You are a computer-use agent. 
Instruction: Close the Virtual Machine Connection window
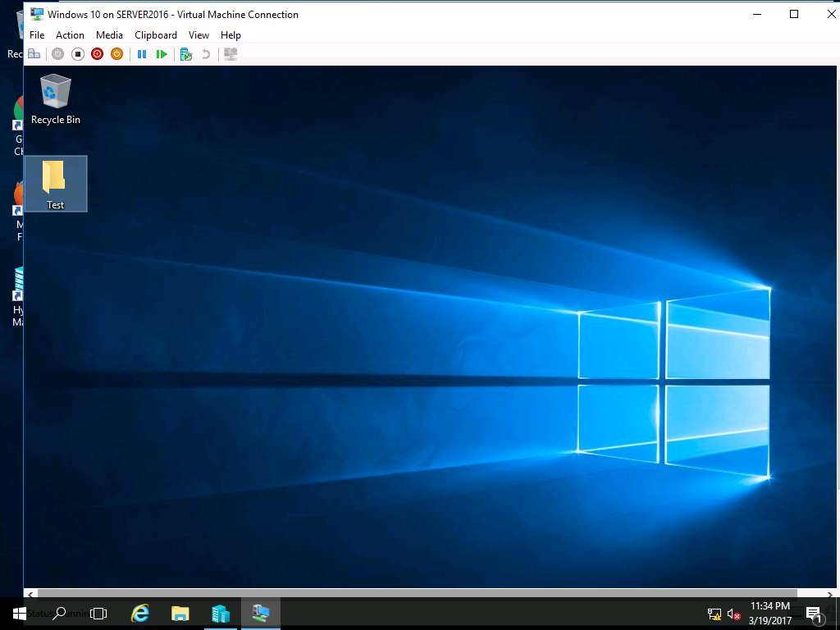(x=831, y=15)
